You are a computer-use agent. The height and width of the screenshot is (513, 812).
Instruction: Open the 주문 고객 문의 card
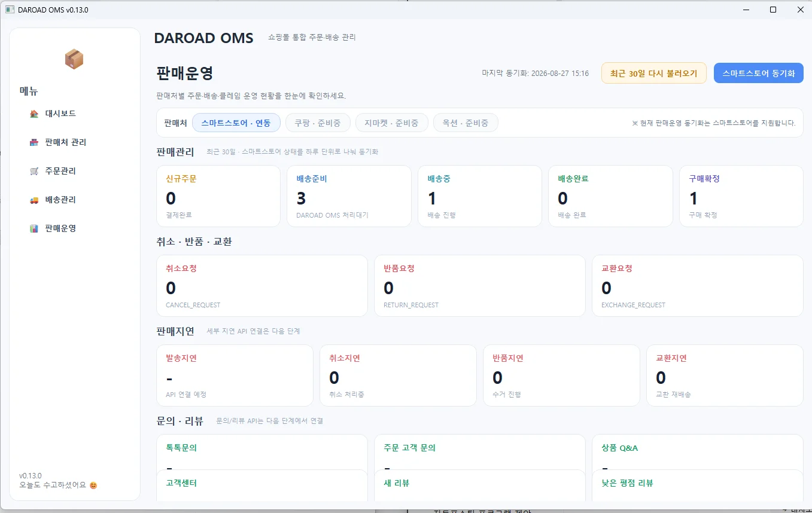pos(480,452)
